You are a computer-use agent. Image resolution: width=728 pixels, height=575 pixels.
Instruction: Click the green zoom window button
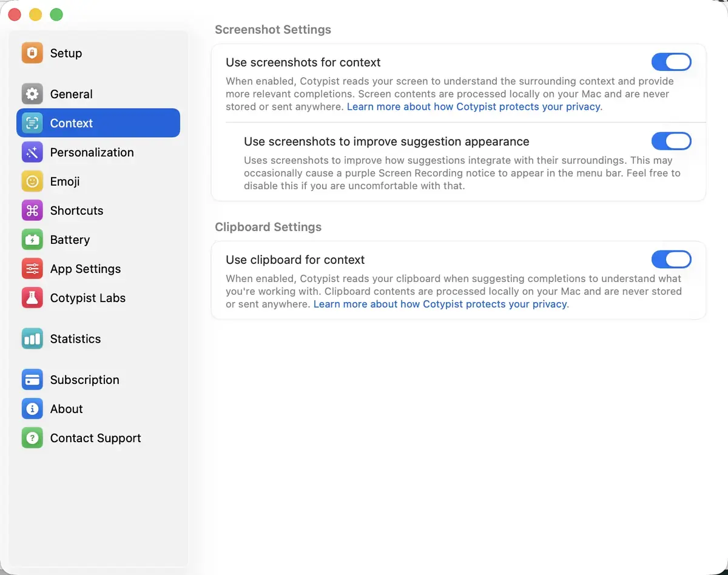56,15
